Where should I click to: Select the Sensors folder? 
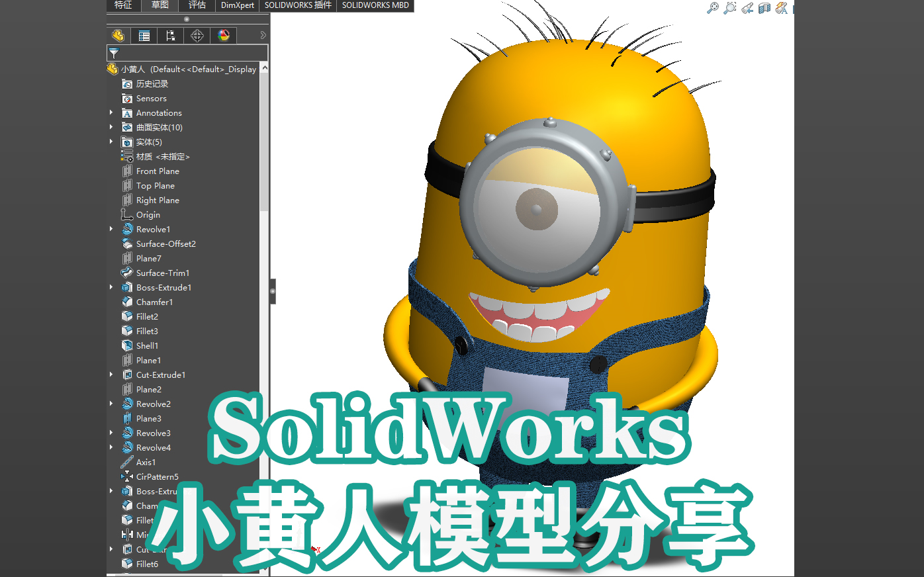tap(152, 99)
